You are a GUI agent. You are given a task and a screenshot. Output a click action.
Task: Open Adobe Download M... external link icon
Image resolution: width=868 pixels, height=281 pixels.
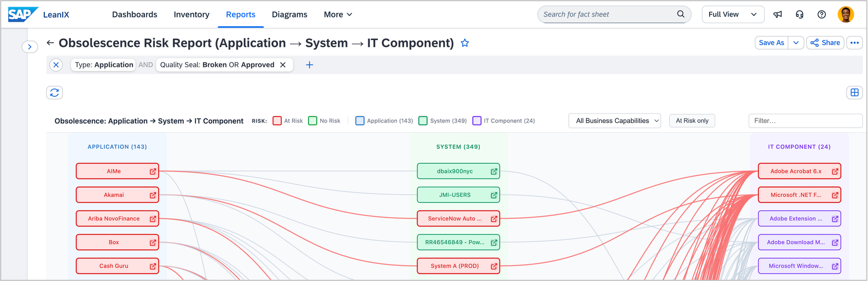pyautogui.click(x=835, y=242)
